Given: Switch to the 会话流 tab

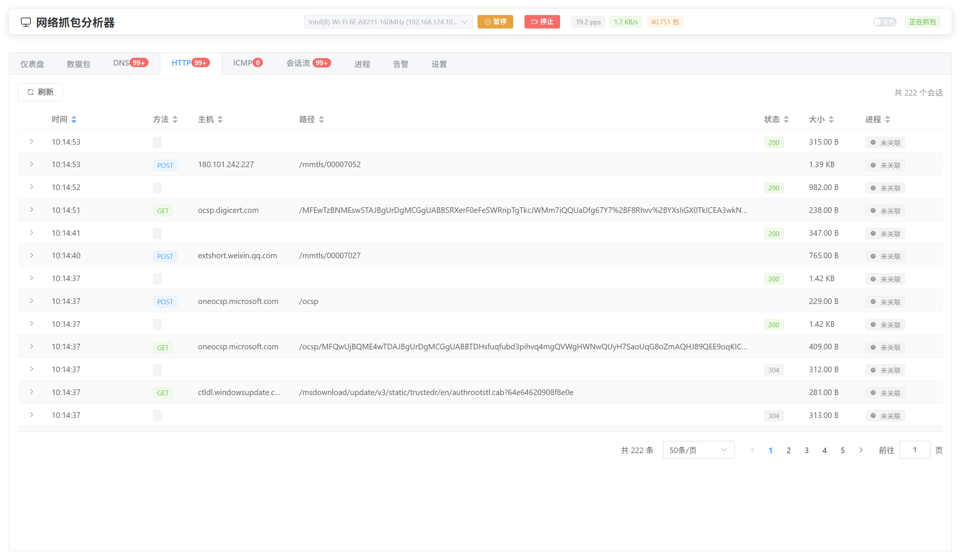Looking at the screenshot, I should pos(298,63).
